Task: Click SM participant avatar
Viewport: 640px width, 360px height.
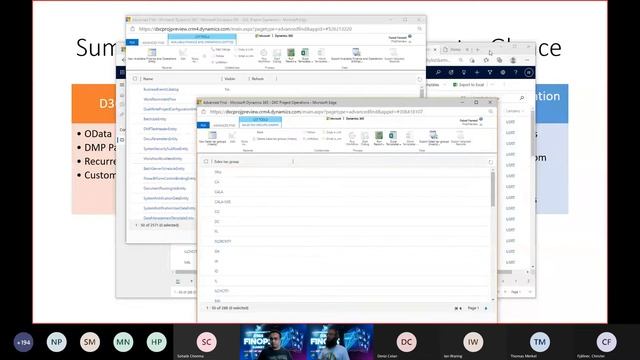Action: click(90, 342)
